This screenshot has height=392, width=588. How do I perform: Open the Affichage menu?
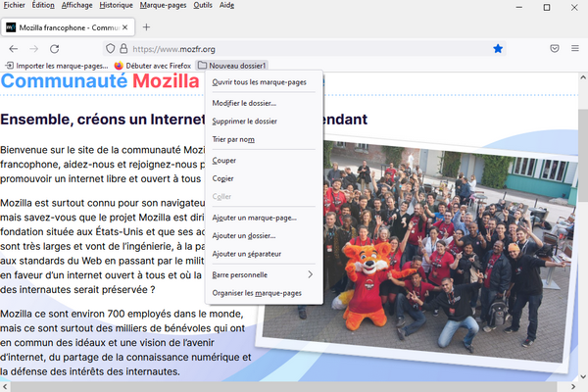(x=76, y=5)
